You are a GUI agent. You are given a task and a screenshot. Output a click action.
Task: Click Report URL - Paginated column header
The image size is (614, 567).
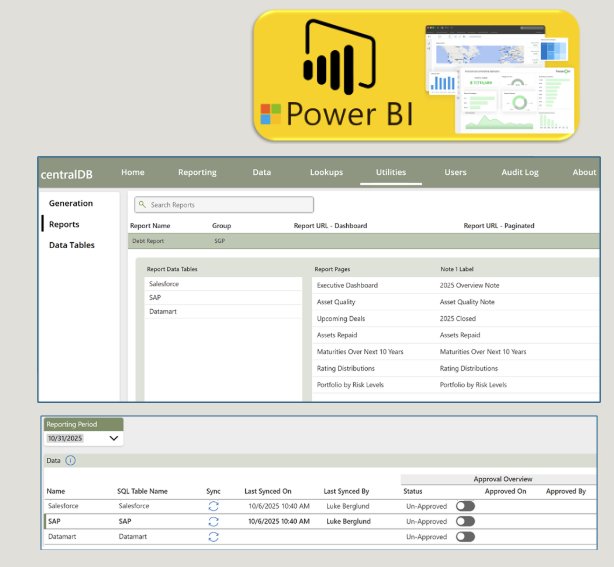coord(499,226)
